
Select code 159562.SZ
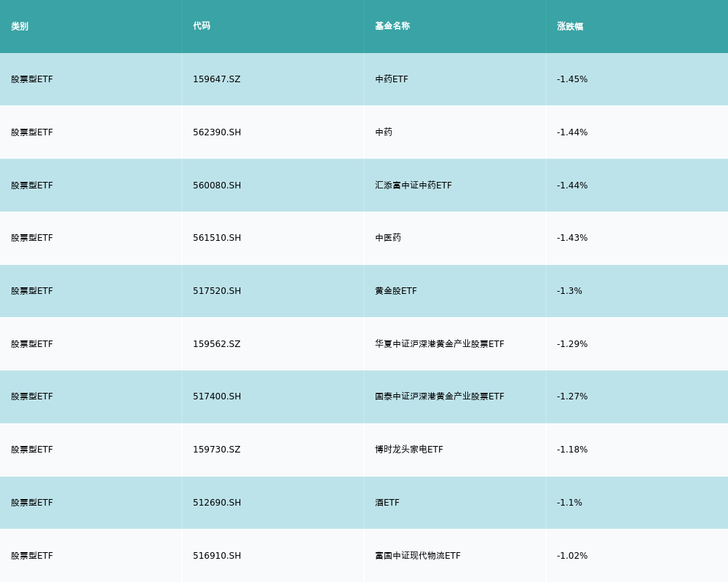click(x=217, y=344)
